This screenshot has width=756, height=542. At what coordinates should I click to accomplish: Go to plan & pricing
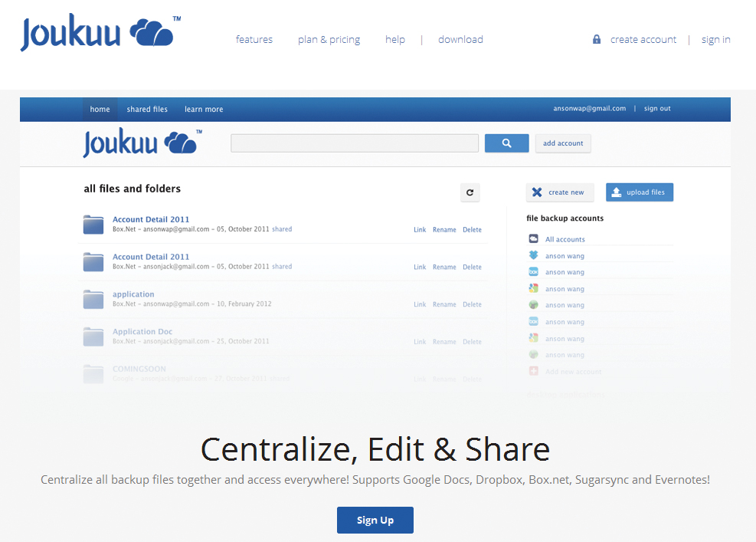coord(329,40)
